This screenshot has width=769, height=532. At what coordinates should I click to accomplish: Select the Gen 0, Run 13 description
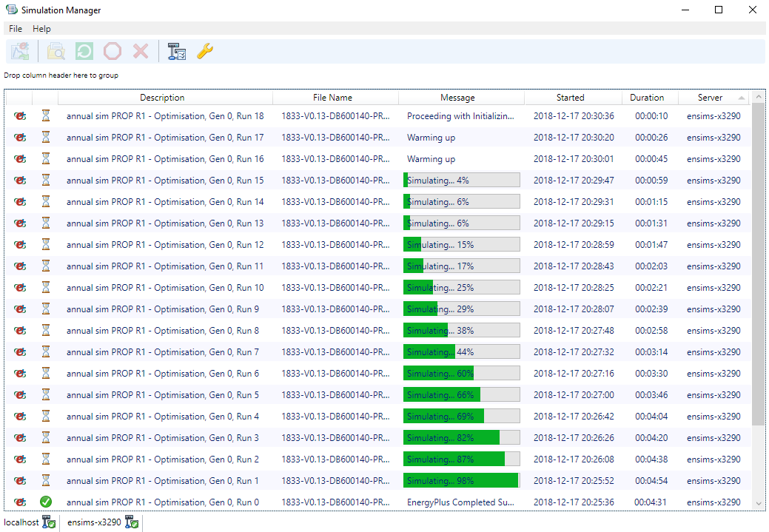[x=165, y=223]
